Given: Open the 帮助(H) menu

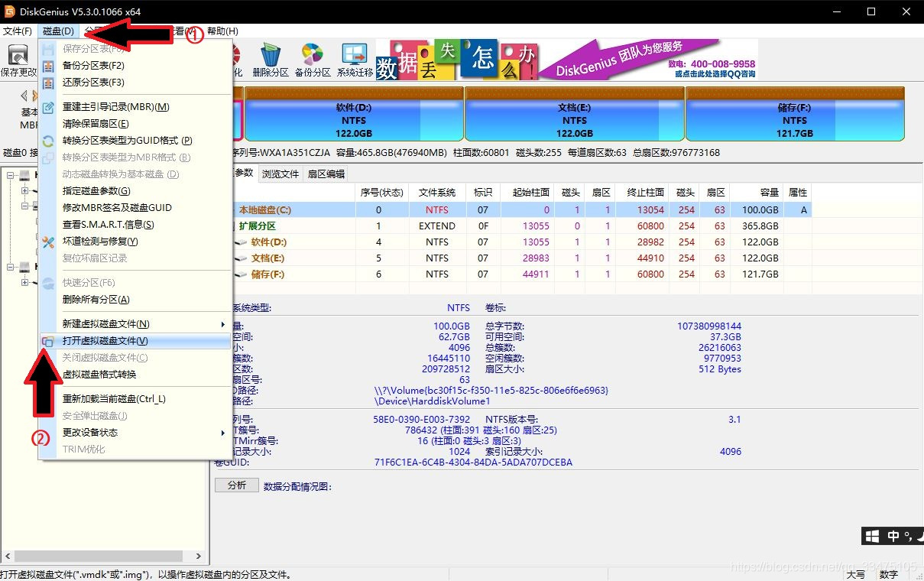Looking at the screenshot, I should tap(222, 31).
